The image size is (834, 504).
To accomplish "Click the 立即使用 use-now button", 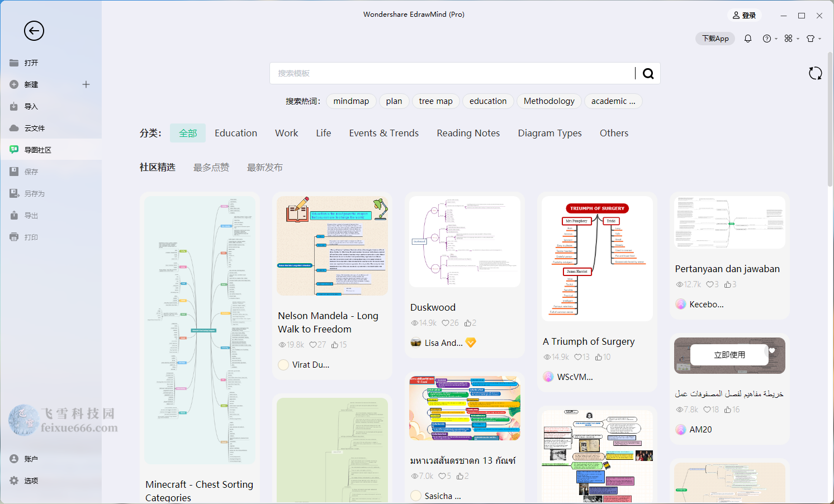I will [x=729, y=355].
